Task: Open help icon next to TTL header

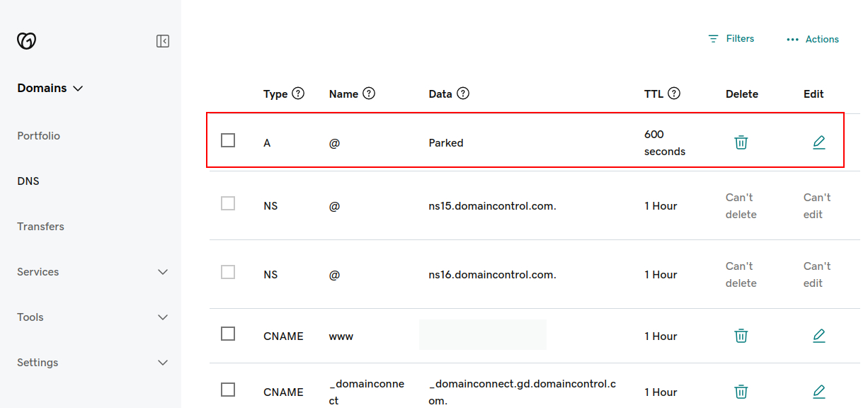Action: 674,93
